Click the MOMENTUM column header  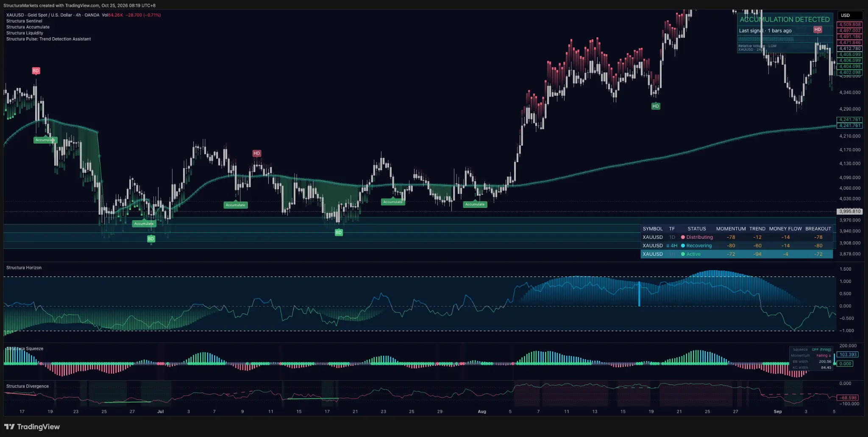(x=731, y=229)
